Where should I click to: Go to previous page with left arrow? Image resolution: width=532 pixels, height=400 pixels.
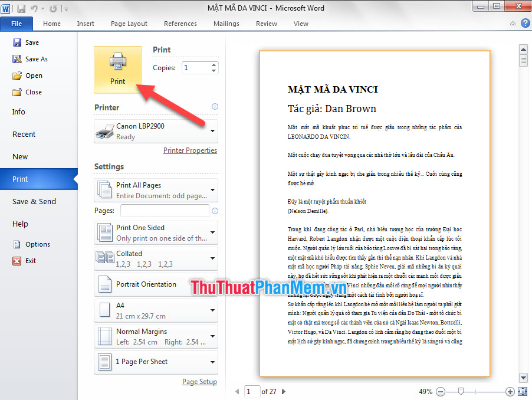click(x=237, y=392)
